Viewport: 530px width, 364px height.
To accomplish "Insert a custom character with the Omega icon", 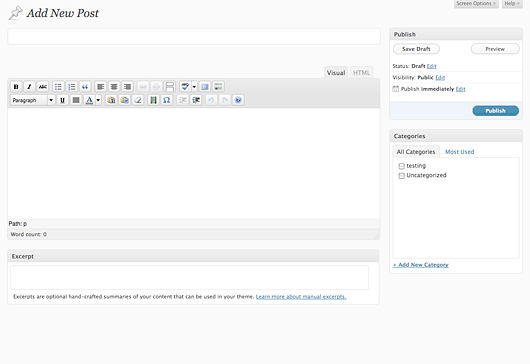I will tap(167, 100).
